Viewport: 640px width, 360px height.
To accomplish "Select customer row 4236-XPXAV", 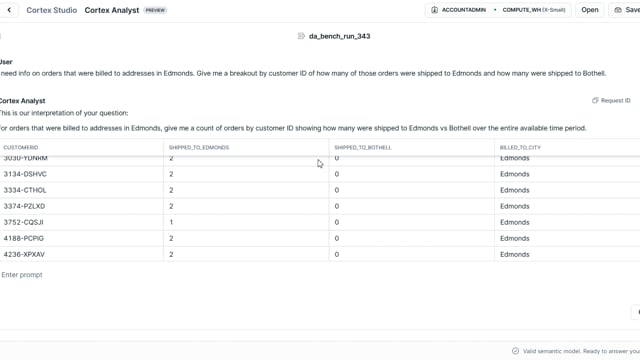I will [320, 254].
